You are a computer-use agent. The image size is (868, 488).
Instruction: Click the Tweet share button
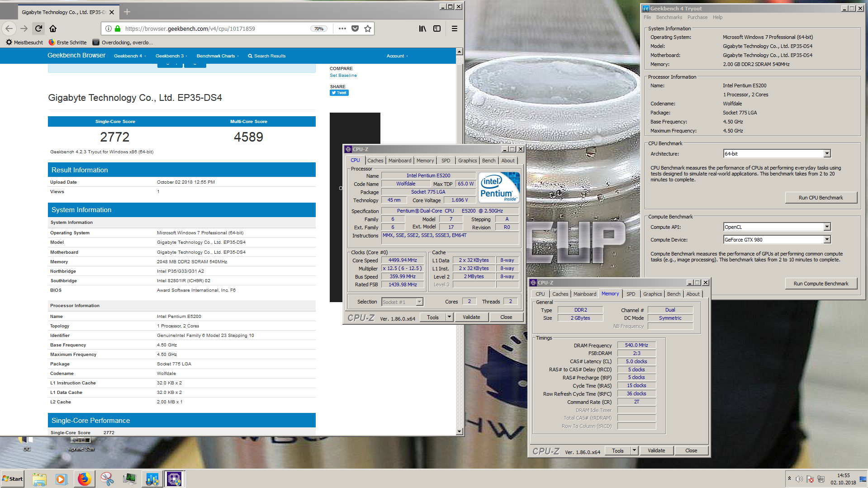point(339,93)
